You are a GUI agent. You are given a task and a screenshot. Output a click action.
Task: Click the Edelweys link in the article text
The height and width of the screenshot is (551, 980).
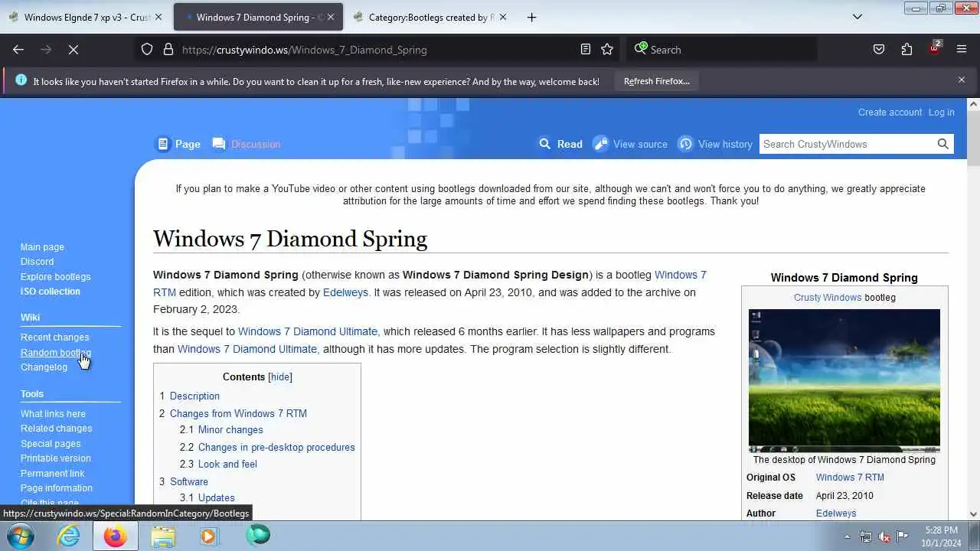pos(345,292)
